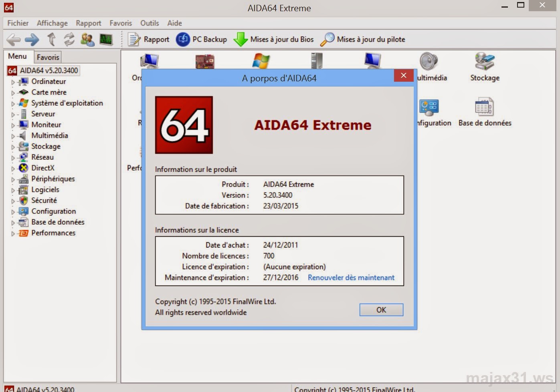Viewport: 560px width, 392px height.
Task: Expand the Réseau tree node
Action: [x=13, y=157]
